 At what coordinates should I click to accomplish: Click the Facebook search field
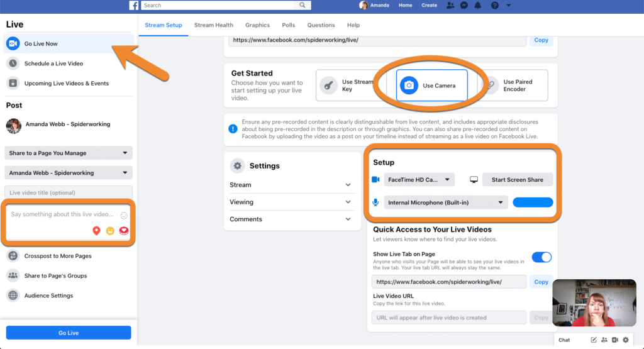tap(218, 5)
